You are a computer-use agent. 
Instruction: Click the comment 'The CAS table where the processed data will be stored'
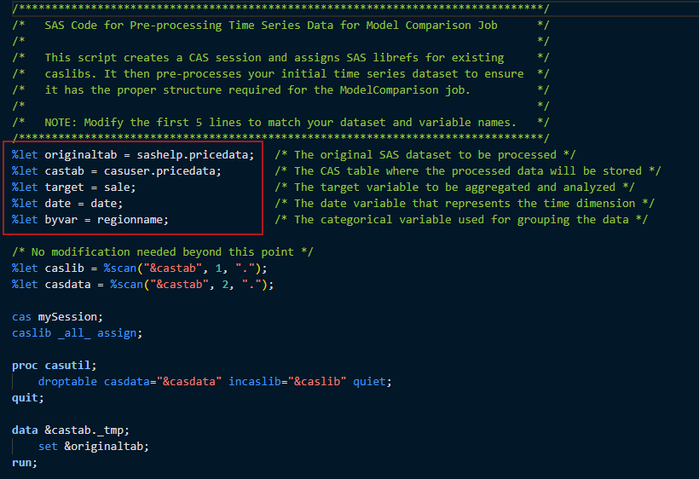[468, 171]
